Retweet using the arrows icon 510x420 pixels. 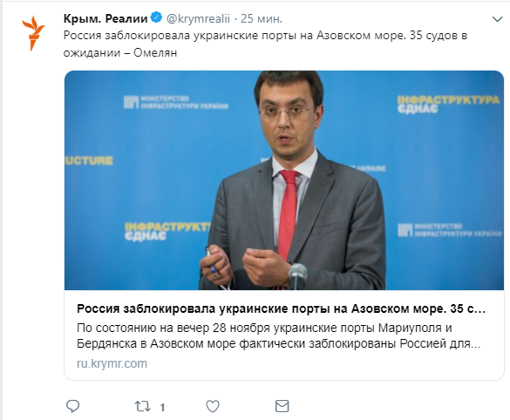(143, 406)
